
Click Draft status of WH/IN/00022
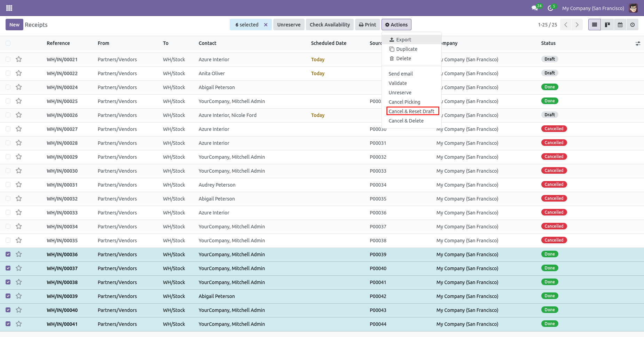click(550, 73)
